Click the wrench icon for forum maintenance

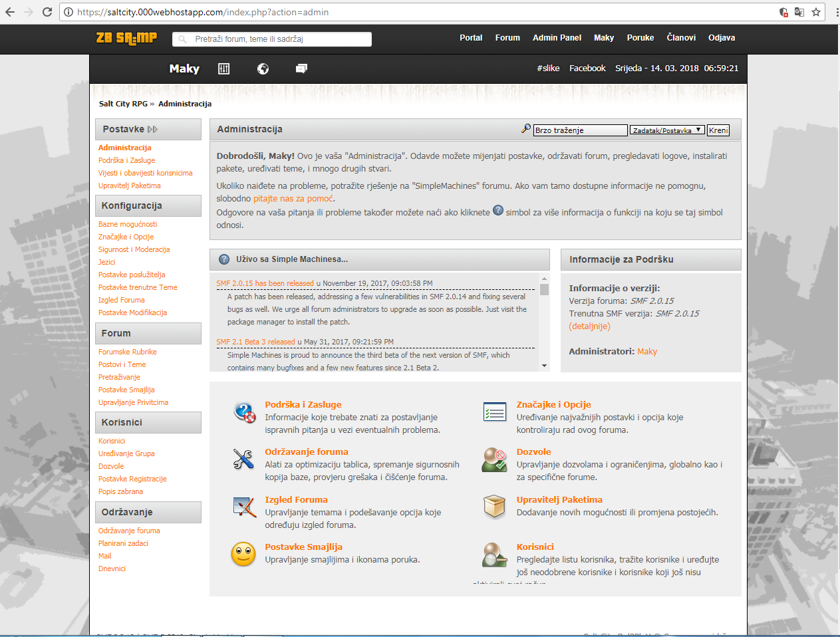(243, 459)
